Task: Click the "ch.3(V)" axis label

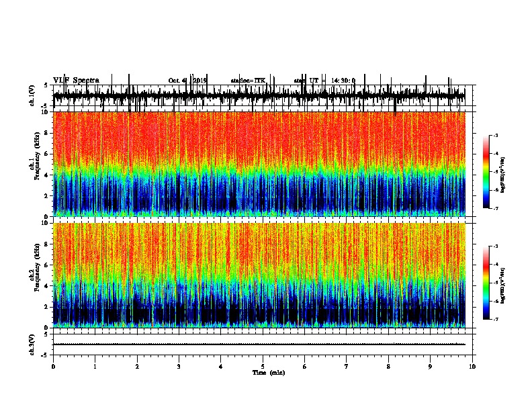Action: pos(32,345)
